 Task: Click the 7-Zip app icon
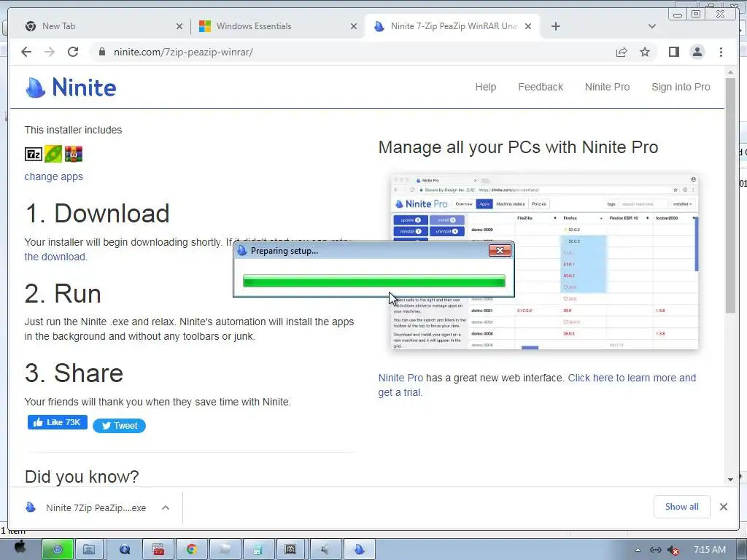pos(34,155)
